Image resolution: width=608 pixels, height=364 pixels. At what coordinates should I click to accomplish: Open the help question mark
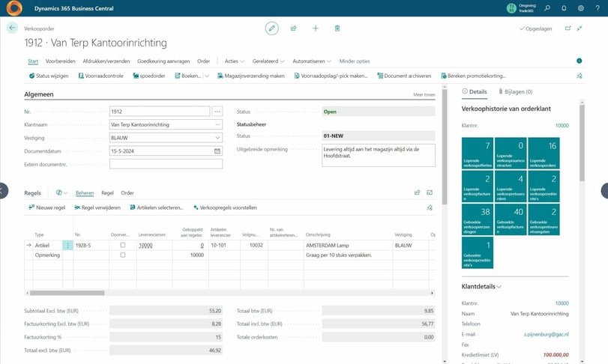point(598,8)
